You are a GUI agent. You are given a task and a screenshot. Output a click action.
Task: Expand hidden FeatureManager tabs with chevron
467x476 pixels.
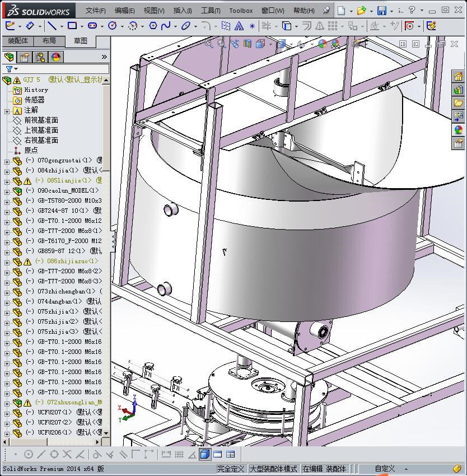[x=104, y=57]
